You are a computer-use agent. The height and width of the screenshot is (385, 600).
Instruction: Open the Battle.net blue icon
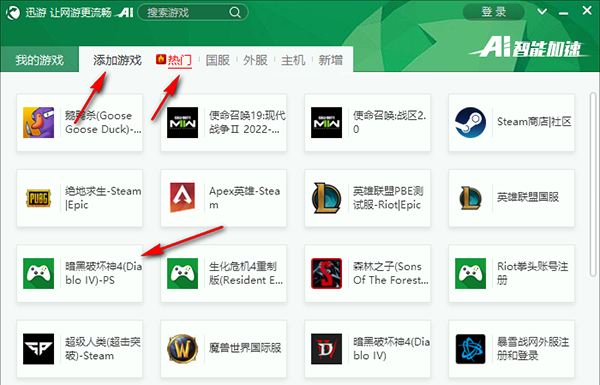(x=470, y=349)
